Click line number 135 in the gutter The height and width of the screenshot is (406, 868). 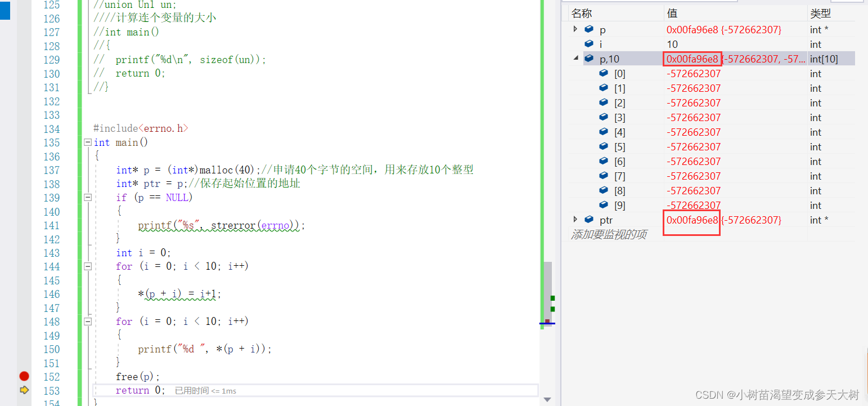[51, 142]
